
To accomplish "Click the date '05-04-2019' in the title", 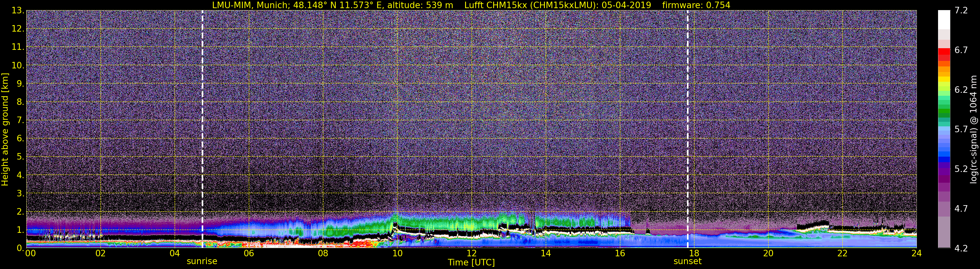I will [626, 5].
